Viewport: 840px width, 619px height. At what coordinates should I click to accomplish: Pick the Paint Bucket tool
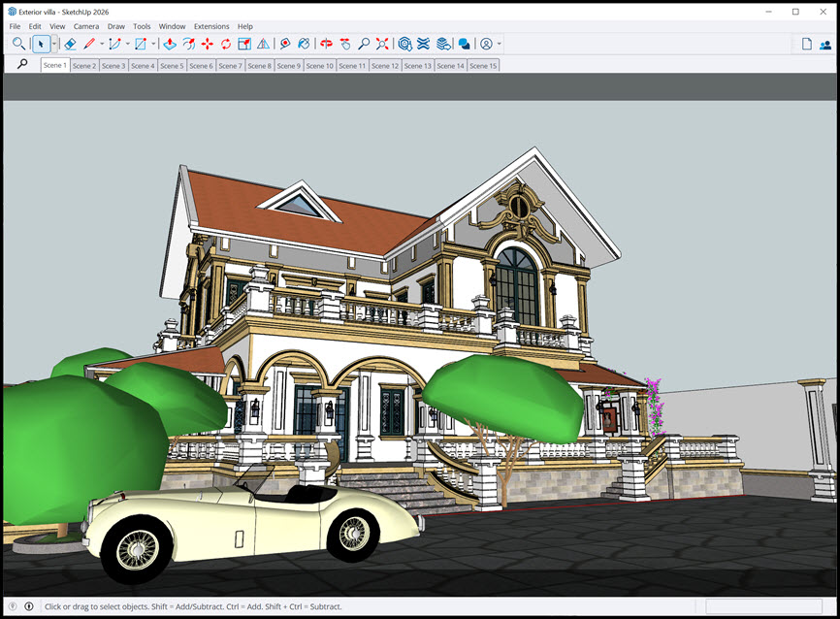point(304,44)
